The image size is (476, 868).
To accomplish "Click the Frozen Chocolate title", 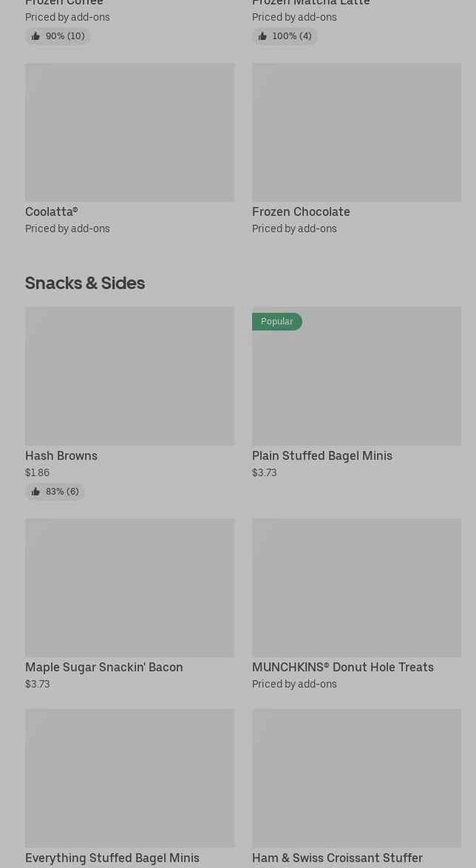I will pos(301,211).
